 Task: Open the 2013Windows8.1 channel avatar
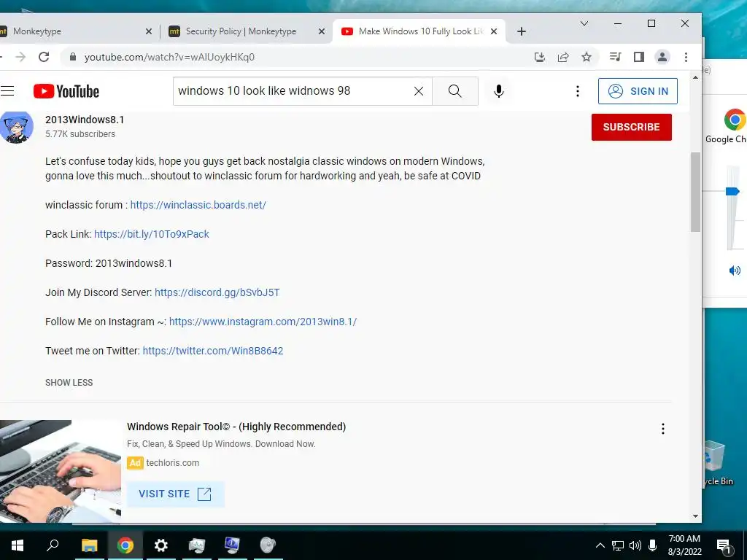tap(16, 127)
